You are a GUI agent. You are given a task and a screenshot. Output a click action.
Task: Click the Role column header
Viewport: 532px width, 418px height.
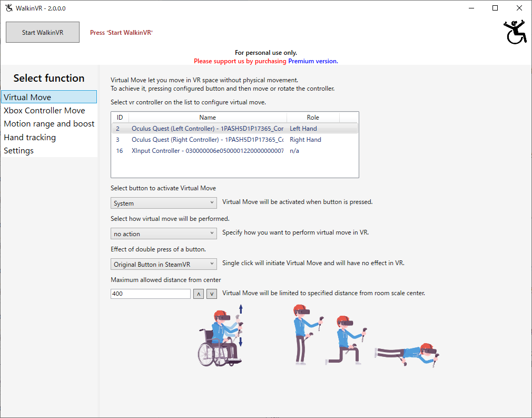pos(313,117)
